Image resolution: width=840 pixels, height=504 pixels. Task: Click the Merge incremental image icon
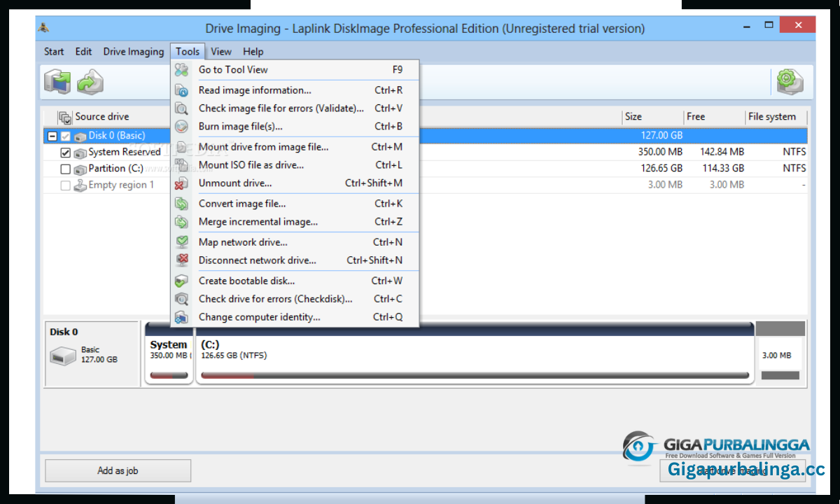point(181,222)
